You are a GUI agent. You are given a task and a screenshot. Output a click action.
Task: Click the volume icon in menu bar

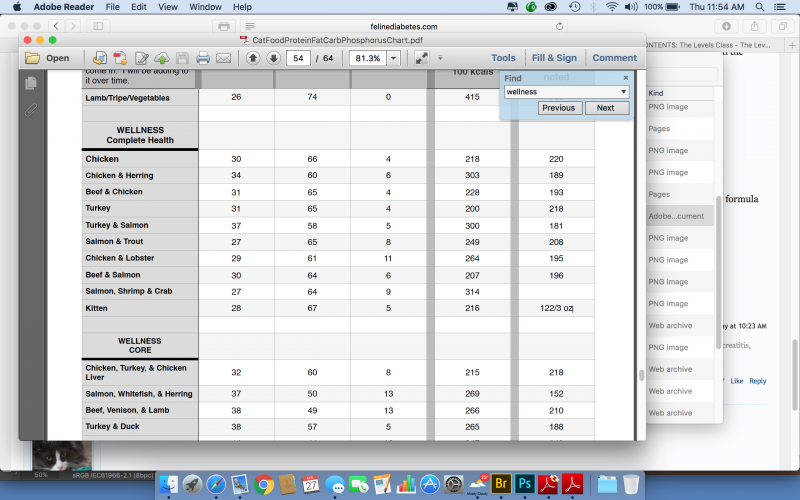point(631,7)
